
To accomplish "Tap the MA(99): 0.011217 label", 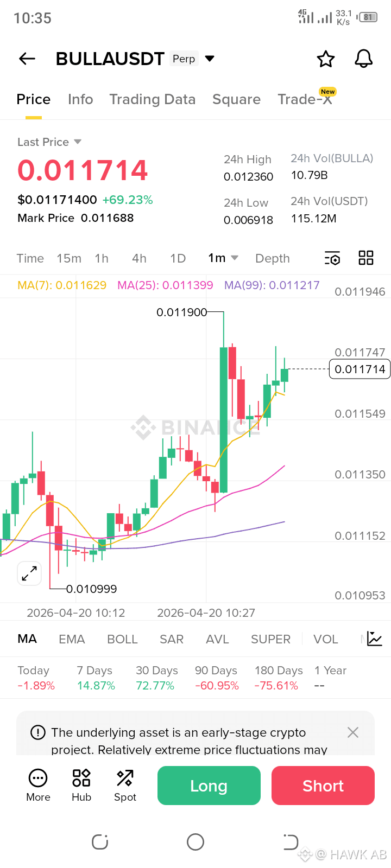I will [x=272, y=285].
